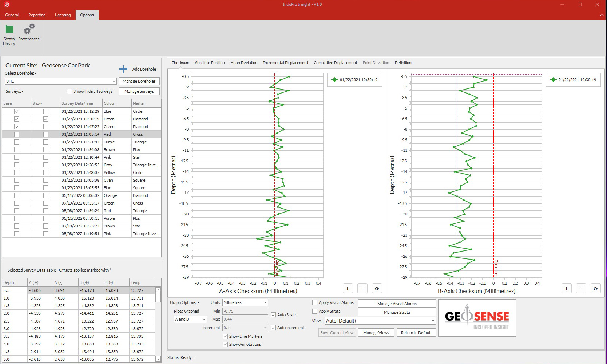Image resolution: width=607 pixels, height=364 pixels.
Task: Collapse the ribbon with the chevron
Action: pyautogui.click(x=602, y=15)
